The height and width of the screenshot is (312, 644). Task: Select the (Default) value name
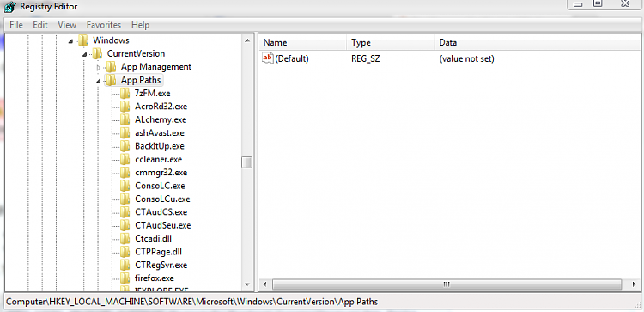pyautogui.click(x=292, y=58)
